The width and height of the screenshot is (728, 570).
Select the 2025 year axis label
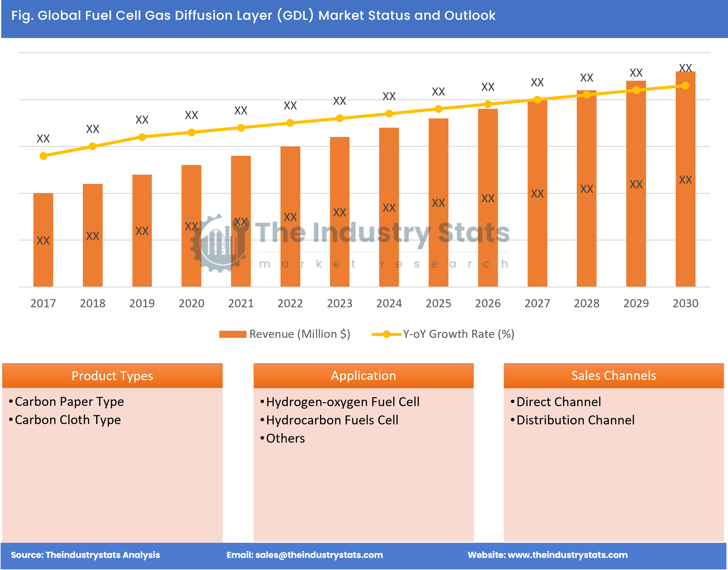pyautogui.click(x=438, y=303)
